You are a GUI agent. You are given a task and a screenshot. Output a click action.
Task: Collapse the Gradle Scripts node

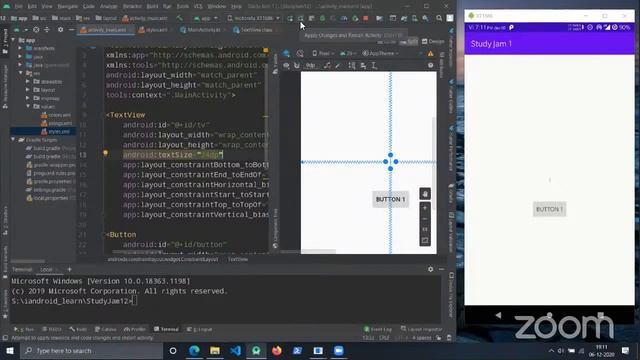pyautogui.click(x=13, y=140)
